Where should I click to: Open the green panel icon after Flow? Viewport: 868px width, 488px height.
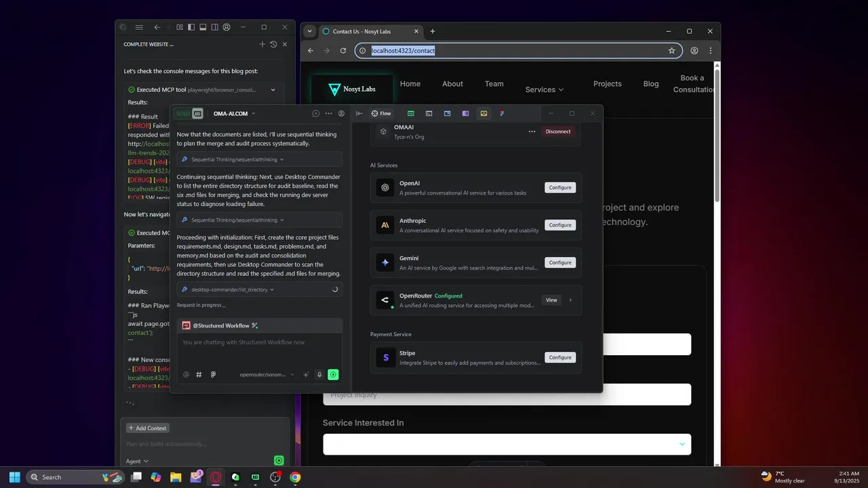(411, 114)
